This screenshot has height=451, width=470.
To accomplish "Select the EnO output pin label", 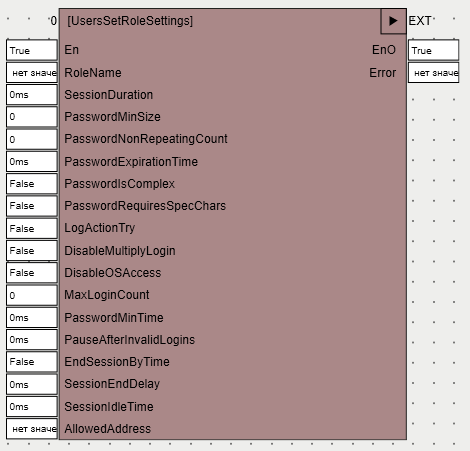I will (x=384, y=50).
